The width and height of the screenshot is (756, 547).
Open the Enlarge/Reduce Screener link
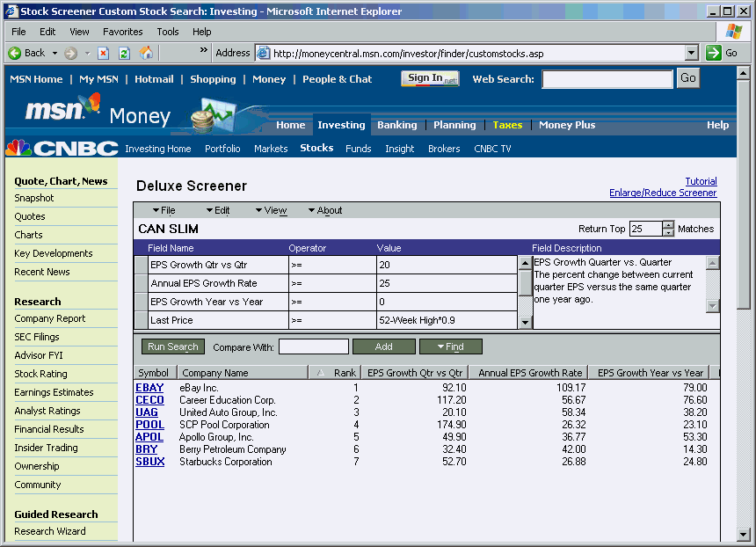(663, 192)
